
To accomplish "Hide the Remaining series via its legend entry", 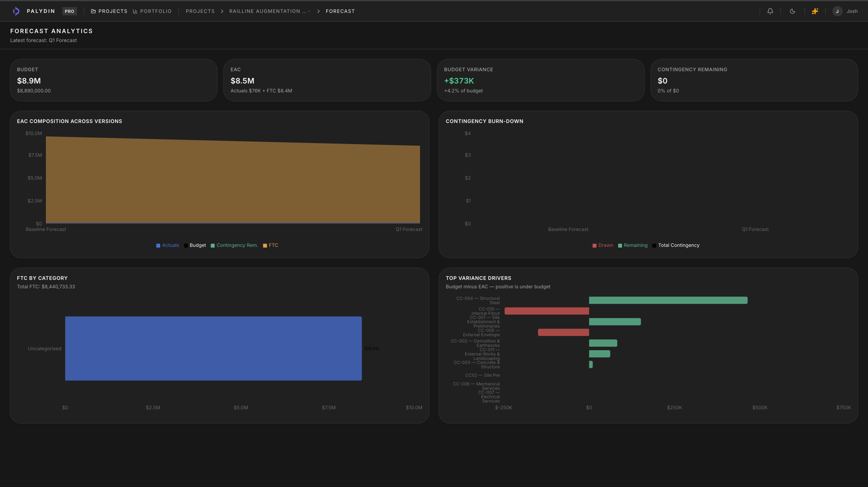I will coord(633,245).
